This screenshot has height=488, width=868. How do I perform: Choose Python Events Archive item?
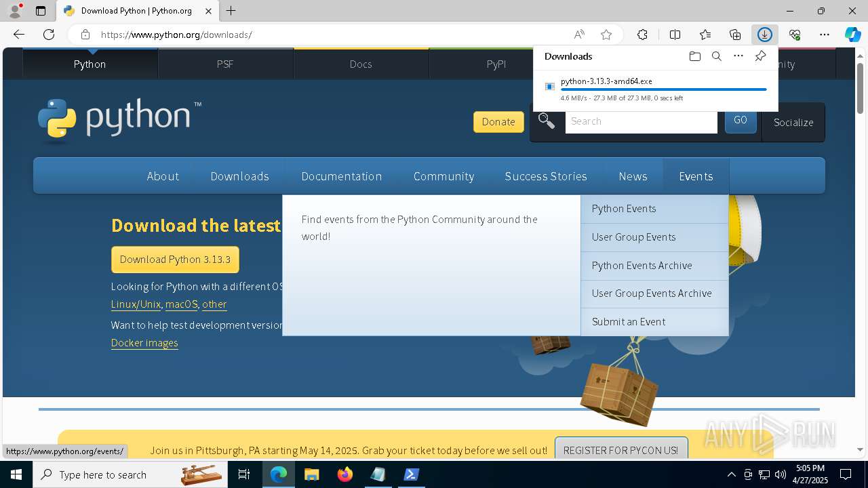coord(654,266)
